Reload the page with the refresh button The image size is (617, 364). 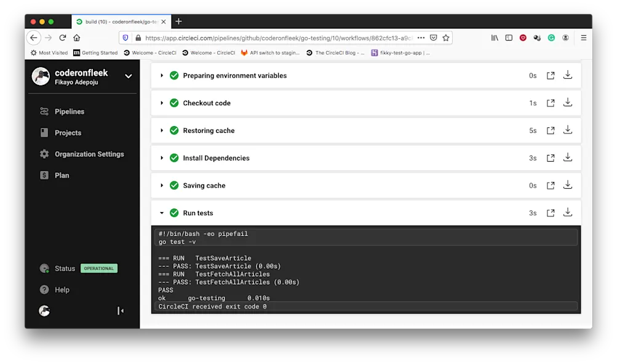coord(63,38)
